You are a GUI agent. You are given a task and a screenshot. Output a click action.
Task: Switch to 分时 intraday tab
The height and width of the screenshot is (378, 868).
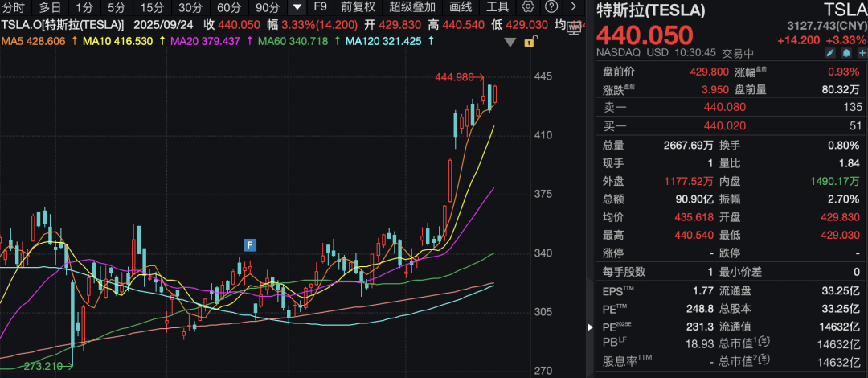point(14,7)
